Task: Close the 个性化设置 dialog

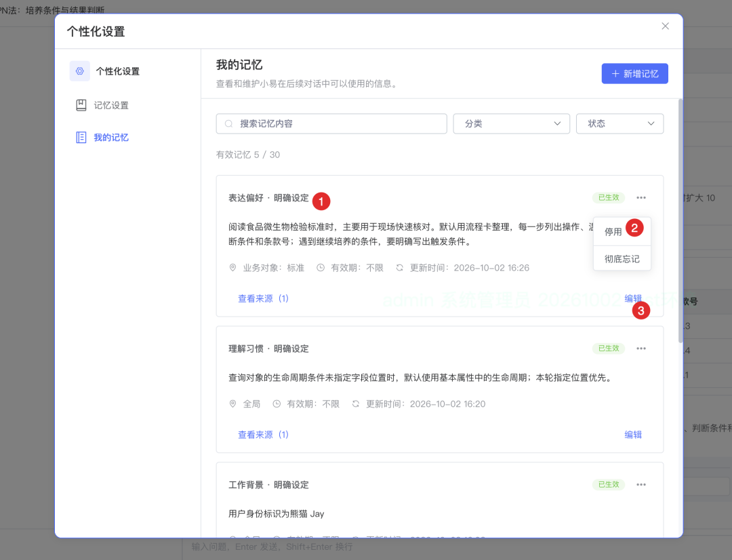Action: tap(666, 26)
